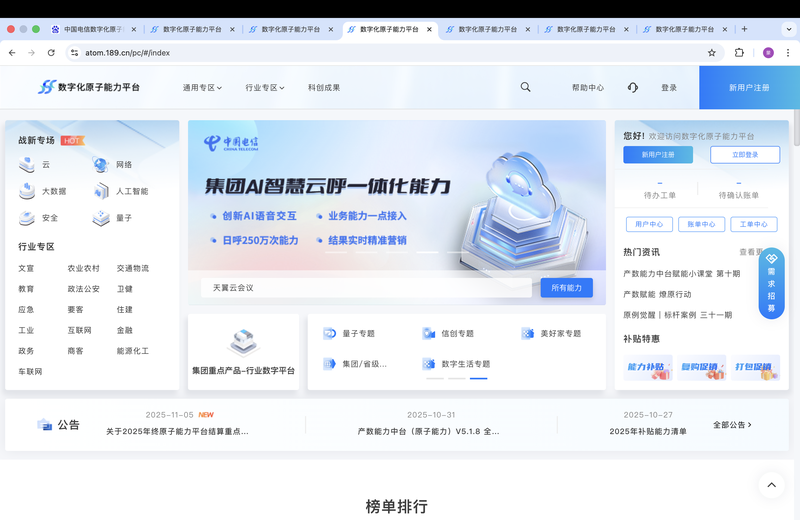Viewport: 800px width, 520px height.
Task: Open the 用户中心 button
Action: (649, 224)
